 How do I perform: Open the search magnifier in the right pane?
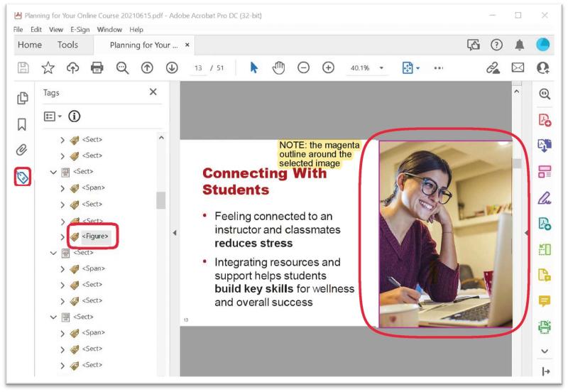(x=545, y=94)
